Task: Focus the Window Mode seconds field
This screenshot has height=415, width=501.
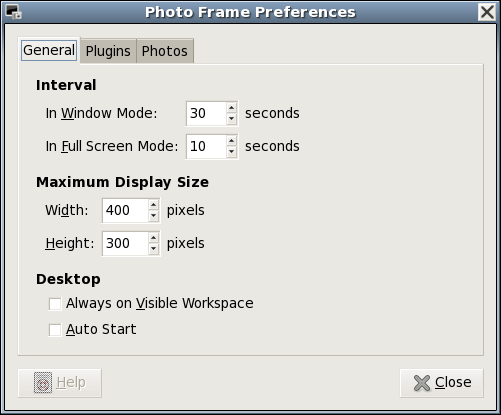Action: pyautogui.click(x=206, y=113)
